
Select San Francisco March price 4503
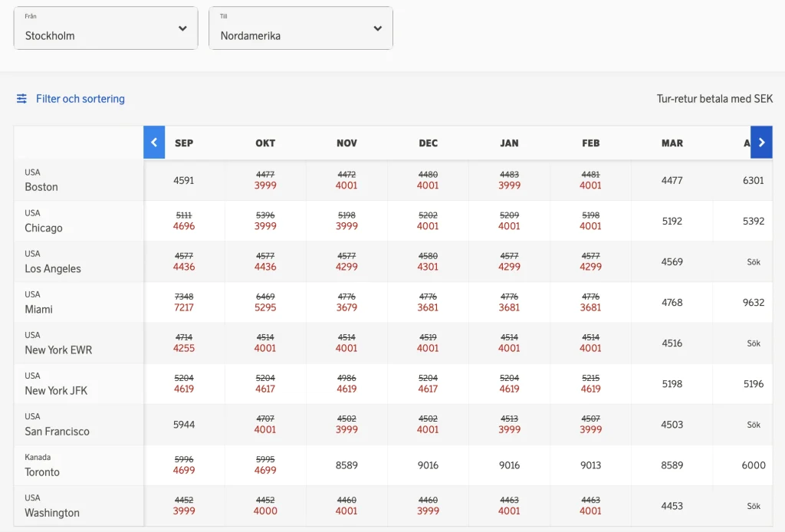point(672,425)
